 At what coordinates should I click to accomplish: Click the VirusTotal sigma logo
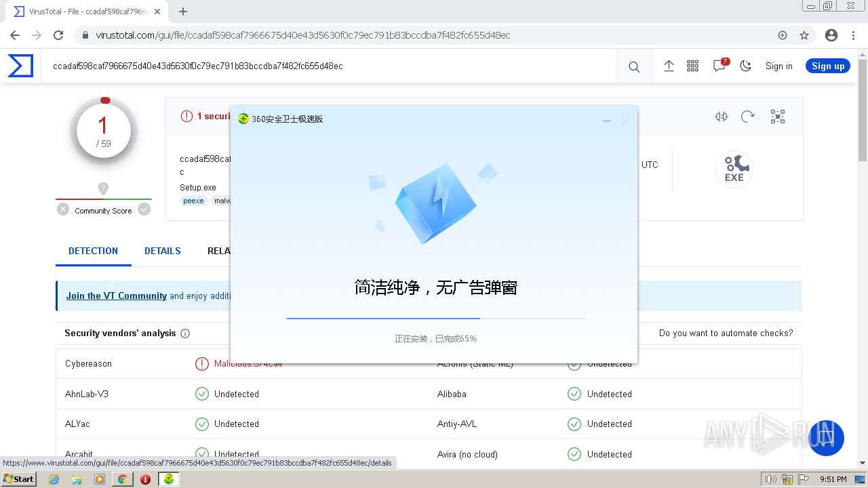(x=20, y=66)
